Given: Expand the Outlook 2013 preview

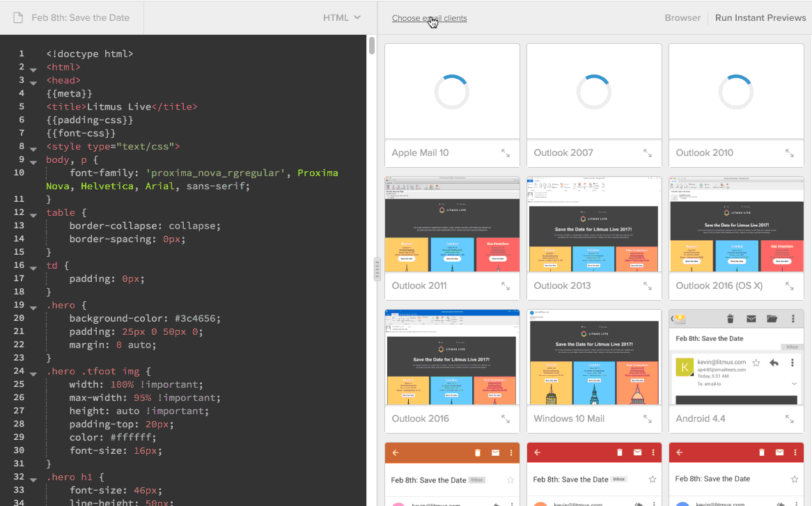Looking at the screenshot, I should pyautogui.click(x=648, y=286).
